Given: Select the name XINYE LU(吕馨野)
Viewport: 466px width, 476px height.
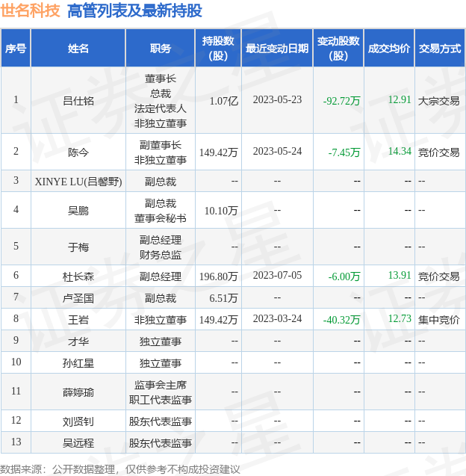Looking at the screenshot, I should 78,182.
